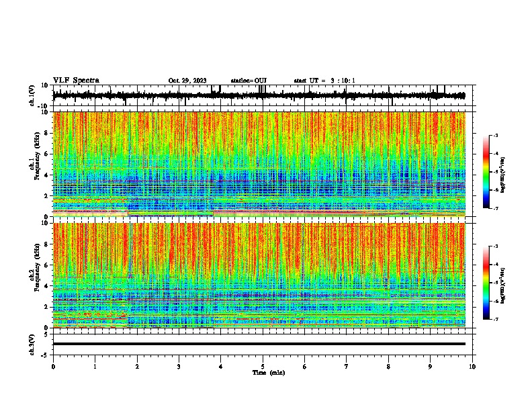The height and width of the screenshot is (411, 532).
Task: Select the date text "Oct. 29, 2023"
Action: tap(187, 81)
